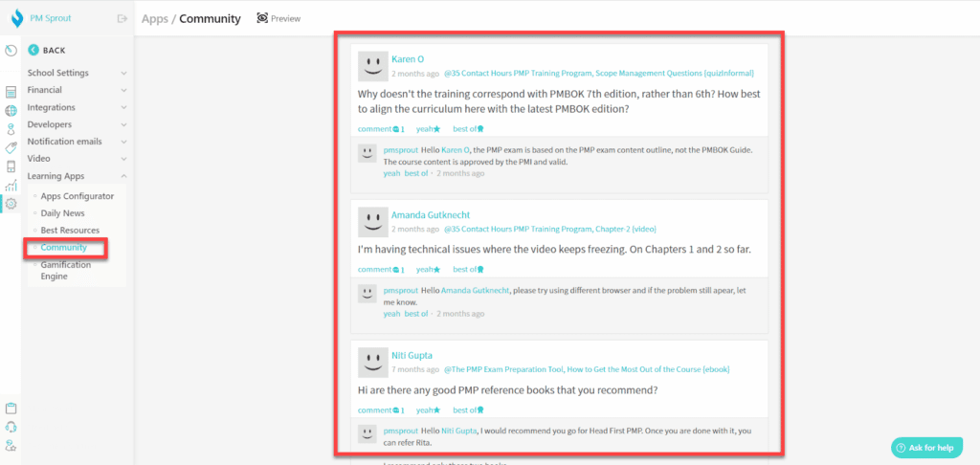Click best of under the reply to Karen O
Screen dimensions: 980x465
point(415,173)
